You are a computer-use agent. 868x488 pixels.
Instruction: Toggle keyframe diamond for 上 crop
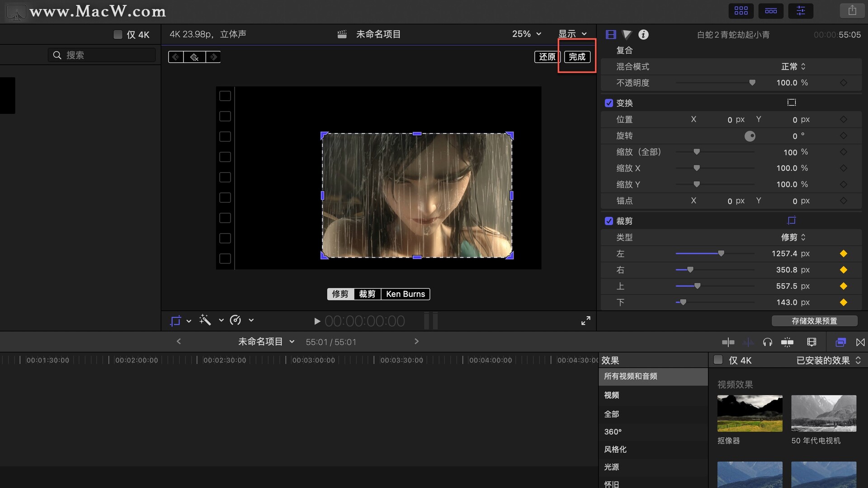pos(844,286)
